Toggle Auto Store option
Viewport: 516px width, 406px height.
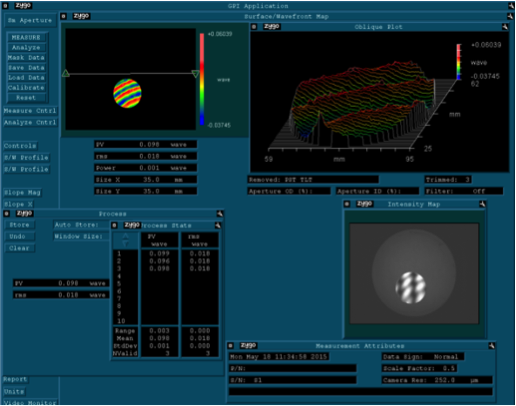81,225
